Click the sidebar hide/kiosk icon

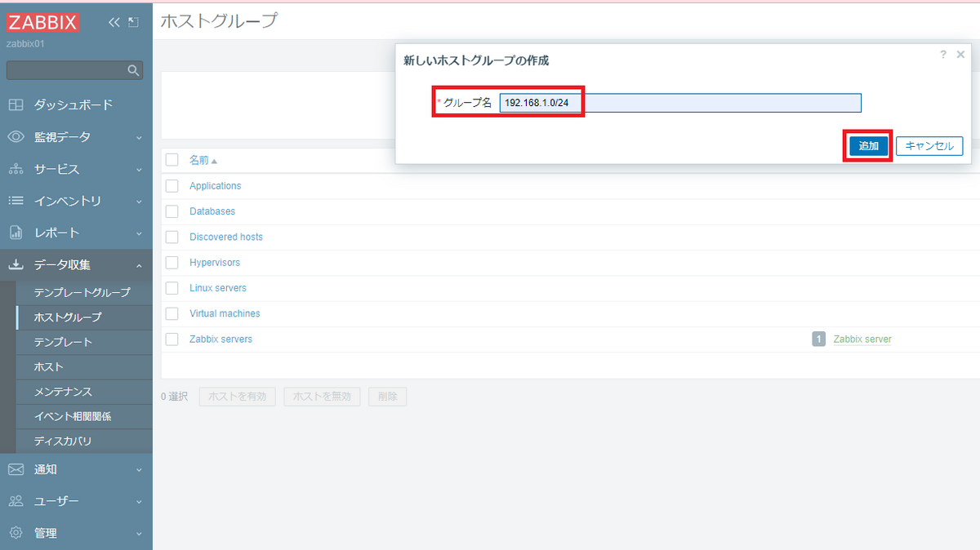point(133,23)
